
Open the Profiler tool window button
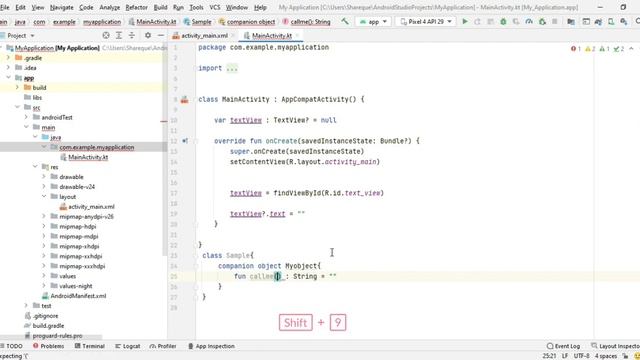coord(163,346)
